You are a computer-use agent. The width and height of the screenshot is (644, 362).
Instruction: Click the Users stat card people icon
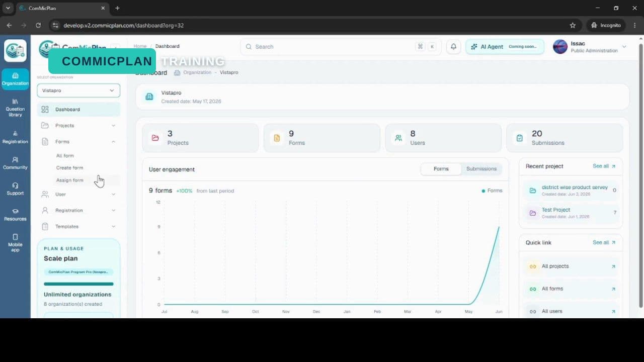(x=398, y=138)
